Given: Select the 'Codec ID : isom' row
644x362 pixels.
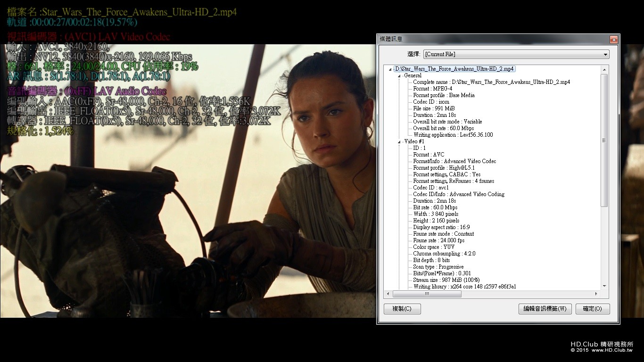Looking at the screenshot, I should 431,102.
